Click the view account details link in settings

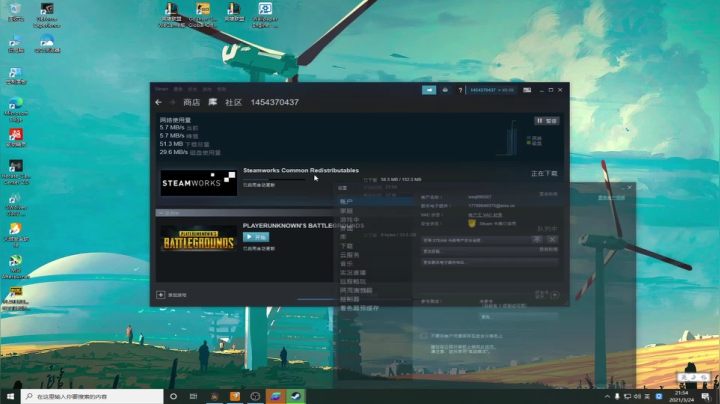tap(611, 197)
